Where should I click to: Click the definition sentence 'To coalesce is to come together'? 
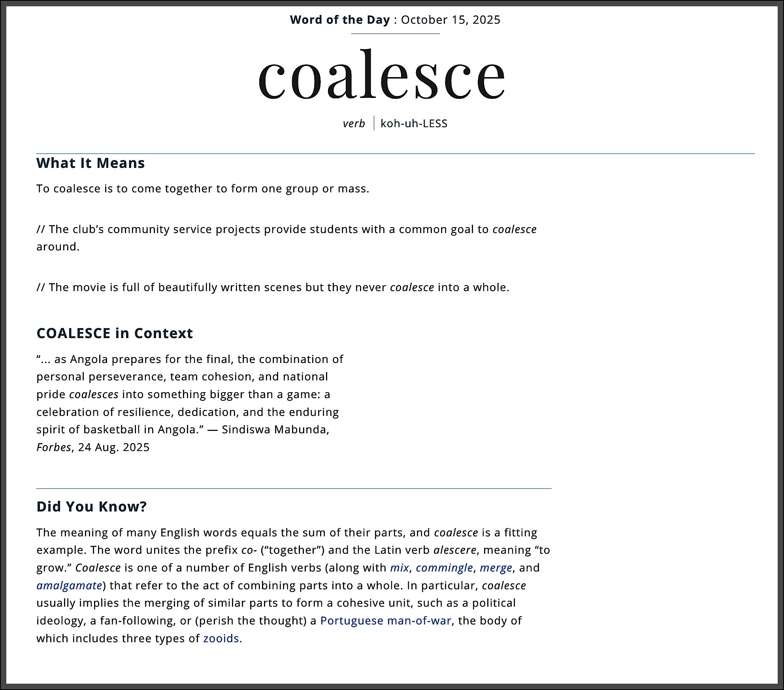click(203, 189)
